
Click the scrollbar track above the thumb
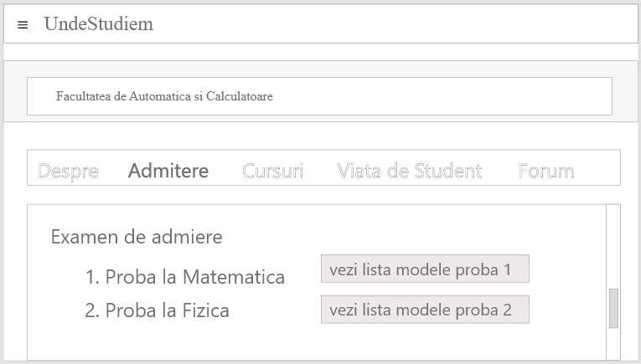click(x=613, y=247)
